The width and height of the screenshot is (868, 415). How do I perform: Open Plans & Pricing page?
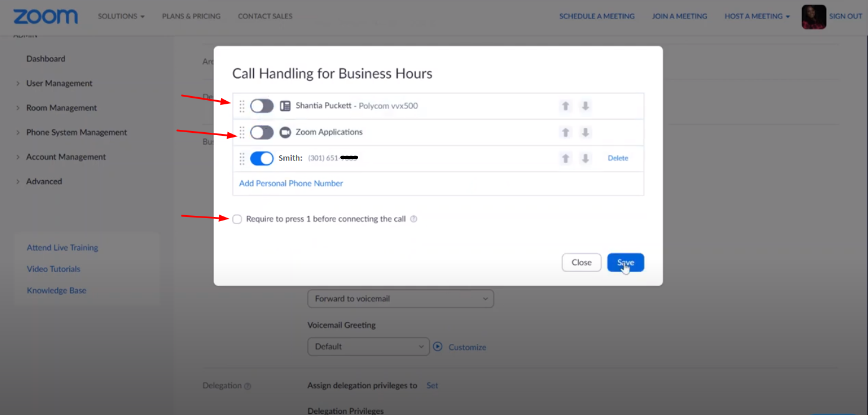point(191,16)
